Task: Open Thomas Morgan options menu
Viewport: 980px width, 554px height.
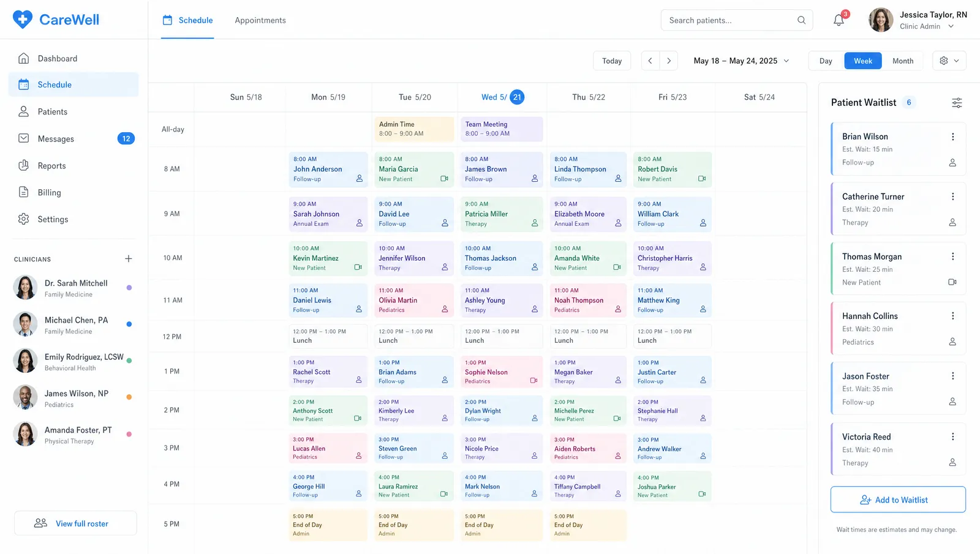Action: tap(952, 256)
